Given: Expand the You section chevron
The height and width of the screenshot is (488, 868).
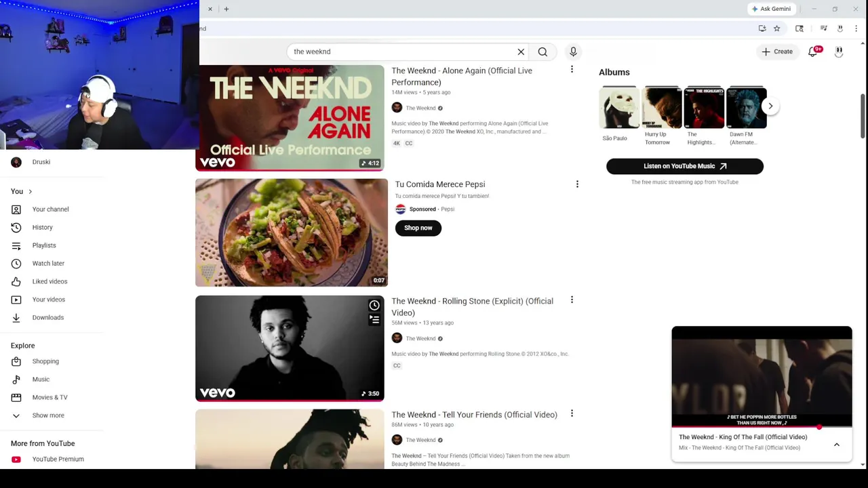Looking at the screenshot, I should point(30,192).
